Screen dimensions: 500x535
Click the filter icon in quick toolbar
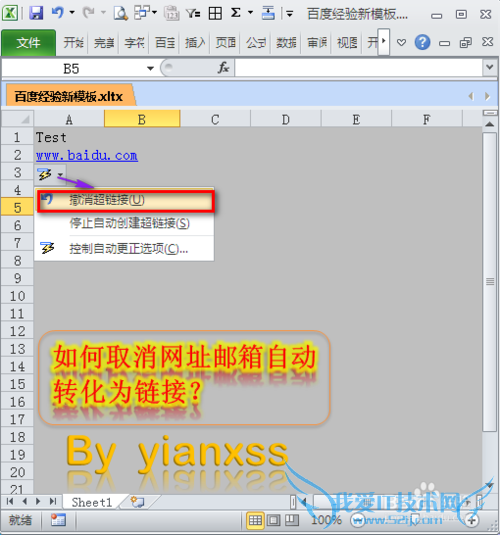193,13
